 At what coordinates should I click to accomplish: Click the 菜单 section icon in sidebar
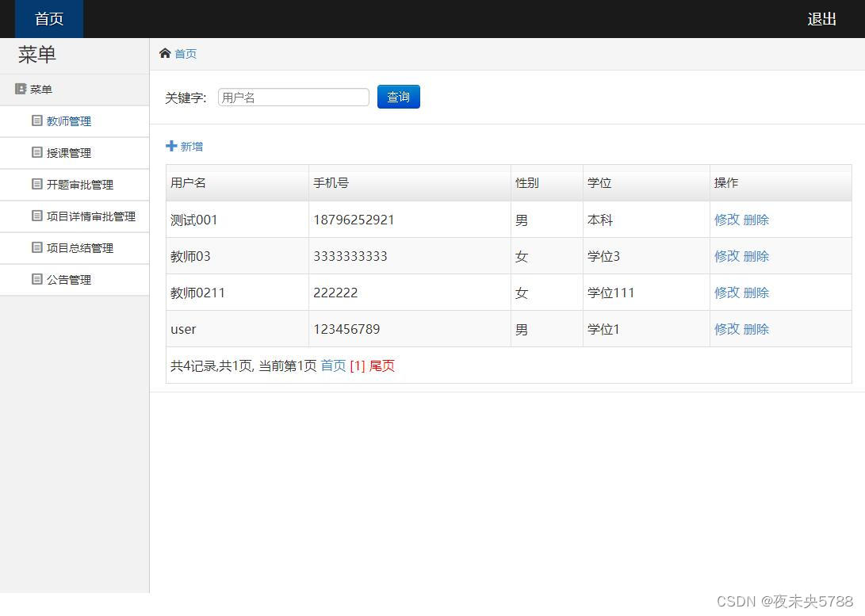pos(21,89)
